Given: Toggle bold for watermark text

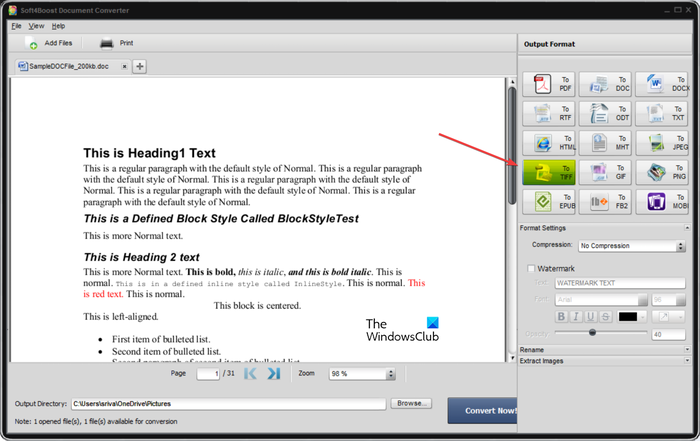Looking at the screenshot, I should [561, 316].
